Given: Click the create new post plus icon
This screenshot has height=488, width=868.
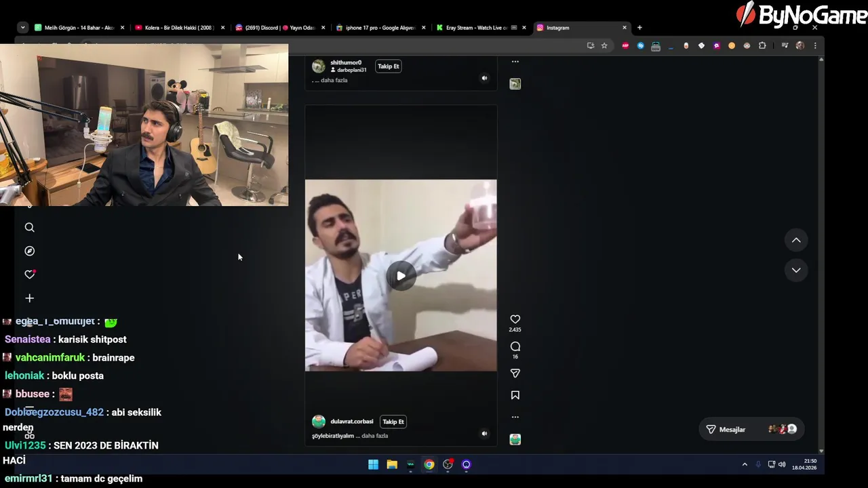Looking at the screenshot, I should 29,298.
